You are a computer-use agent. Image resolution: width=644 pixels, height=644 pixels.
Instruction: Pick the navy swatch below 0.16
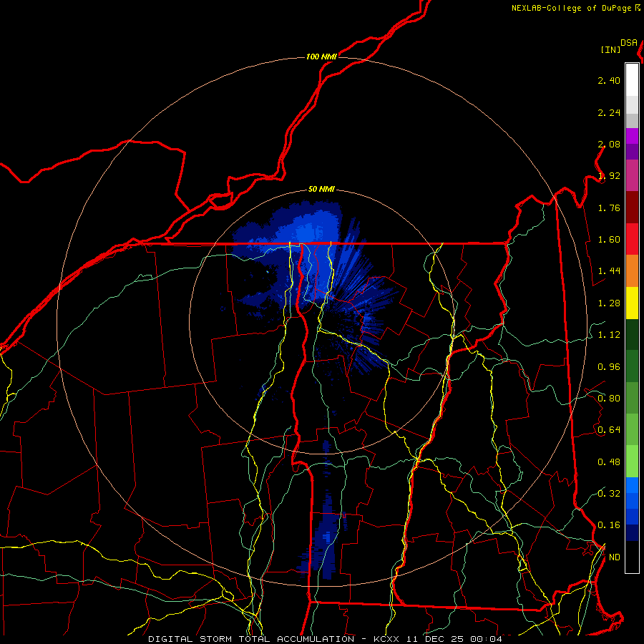(632, 533)
